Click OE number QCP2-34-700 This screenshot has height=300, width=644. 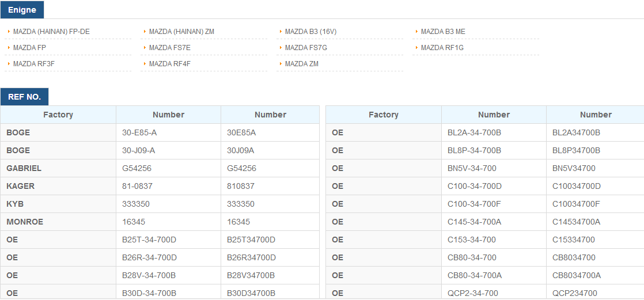473,293
